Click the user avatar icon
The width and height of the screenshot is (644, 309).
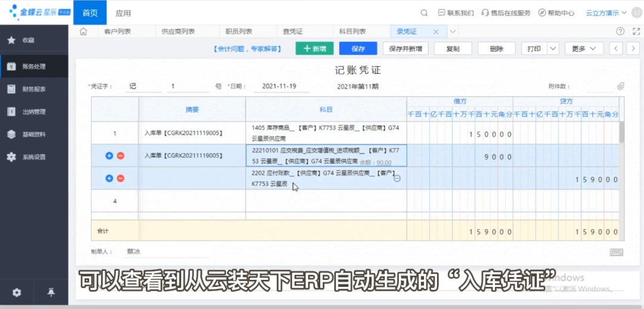(636, 13)
